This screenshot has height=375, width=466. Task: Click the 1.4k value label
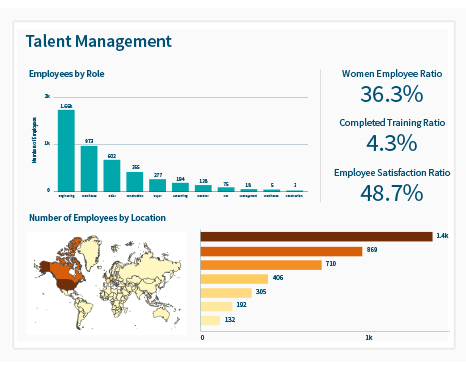pos(442,236)
